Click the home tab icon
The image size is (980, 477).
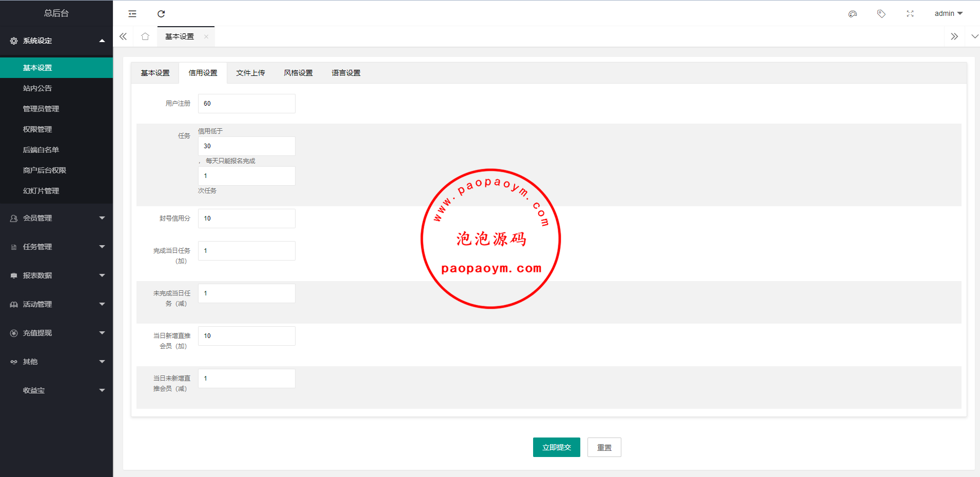(145, 36)
